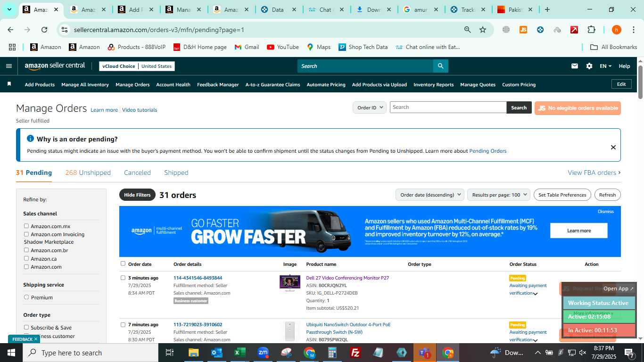Expand Awaiting payment verification for Dell monitor order

[x=536, y=294]
